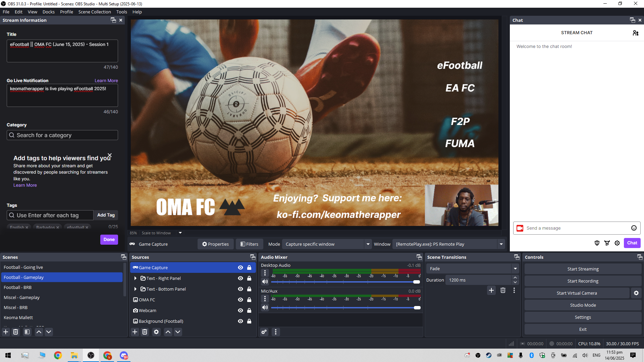Open Virtual Camera settings gear

(x=636, y=293)
